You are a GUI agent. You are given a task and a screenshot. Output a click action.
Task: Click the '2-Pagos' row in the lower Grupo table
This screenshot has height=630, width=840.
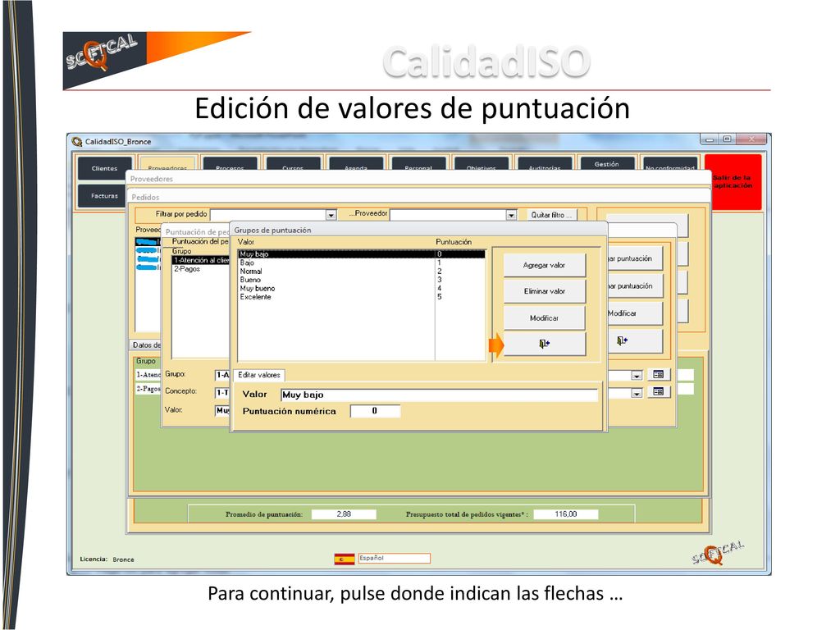pos(148,389)
